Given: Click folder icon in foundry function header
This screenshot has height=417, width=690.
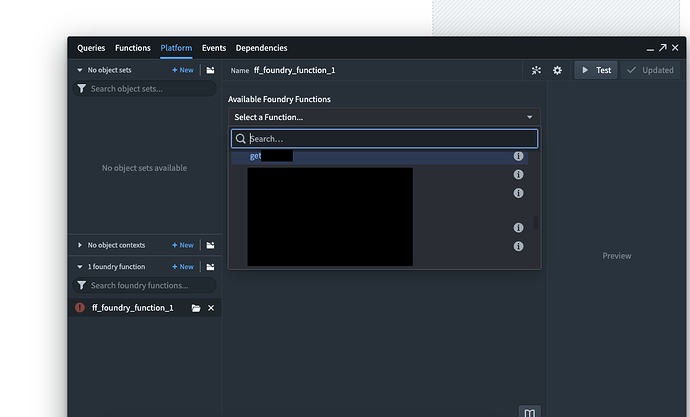Looking at the screenshot, I should [211, 267].
